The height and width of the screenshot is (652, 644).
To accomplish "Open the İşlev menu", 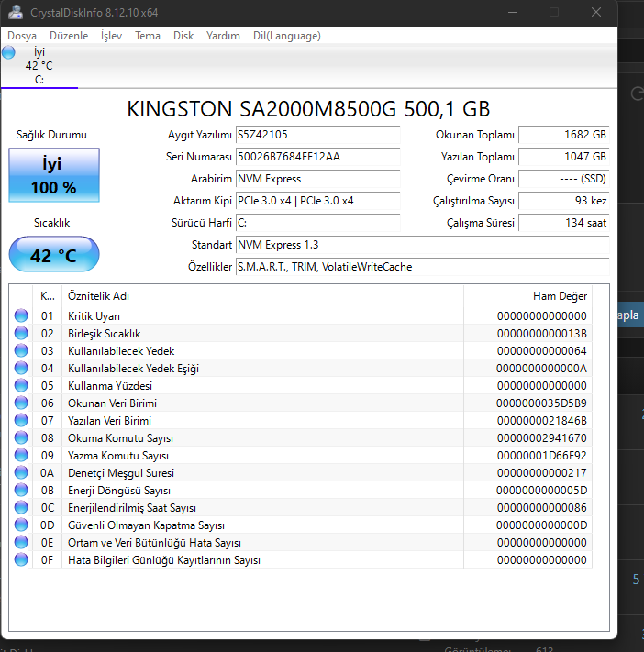I will (111, 36).
